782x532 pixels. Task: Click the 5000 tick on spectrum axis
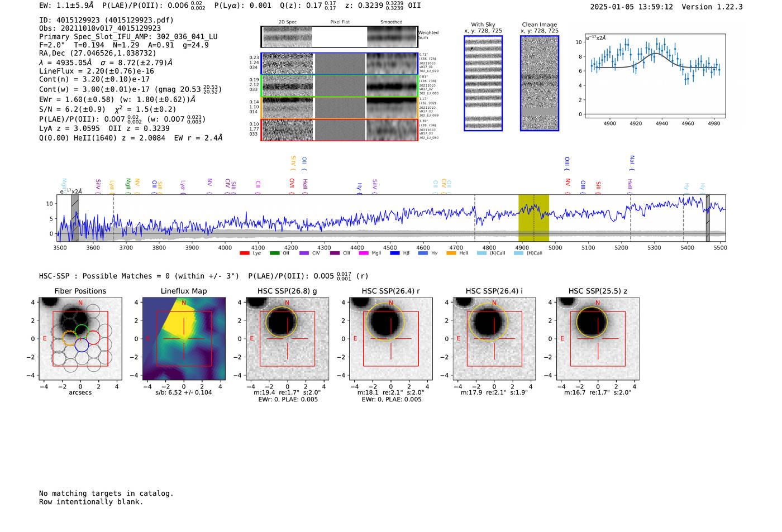pos(555,248)
